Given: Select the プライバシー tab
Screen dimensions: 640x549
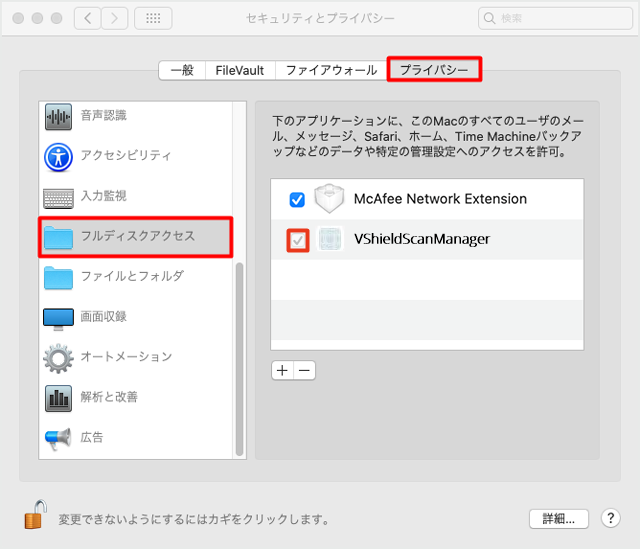Looking at the screenshot, I should (x=434, y=70).
